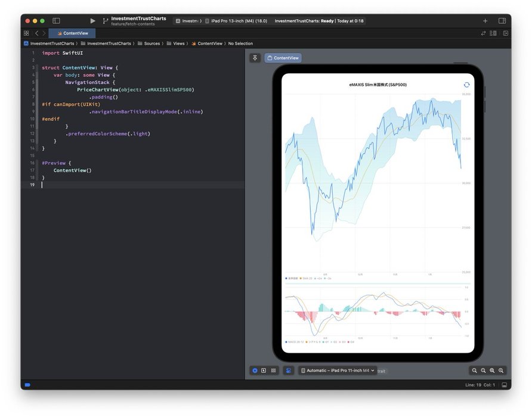Click '#if canImport(UIKit)' directive
The height and width of the screenshot is (417, 532).
(71, 104)
